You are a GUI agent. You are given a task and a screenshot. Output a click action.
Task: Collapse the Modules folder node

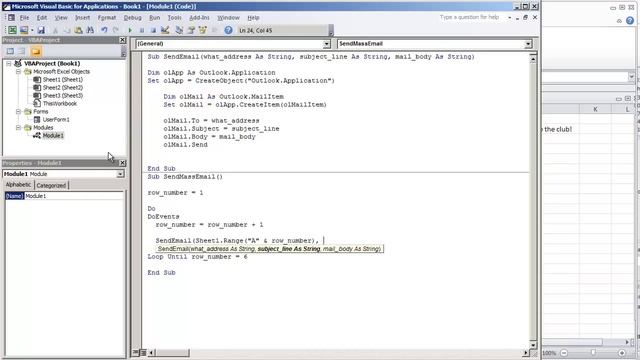tap(18, 128)
